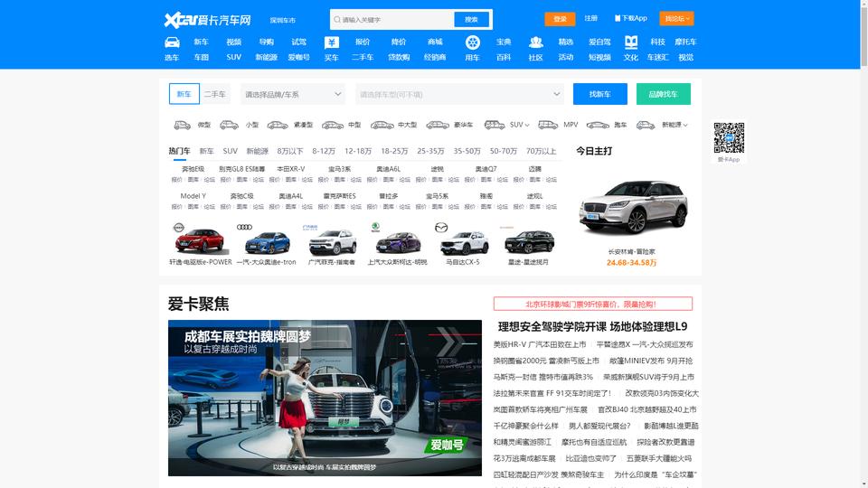Expand the SUV body type dropdown

[x=519, y=125]
